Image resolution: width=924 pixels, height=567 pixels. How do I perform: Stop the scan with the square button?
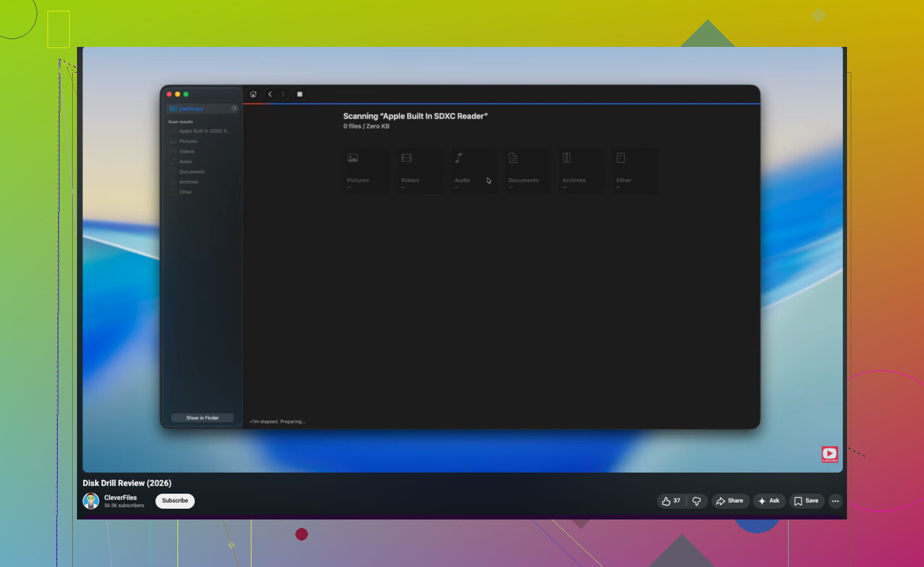click(x=300, y=94)
